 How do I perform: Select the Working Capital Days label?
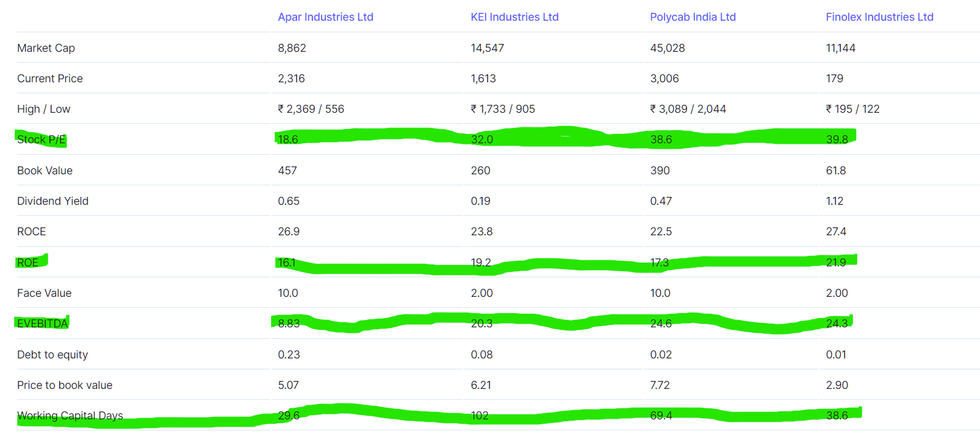point(70,416)
